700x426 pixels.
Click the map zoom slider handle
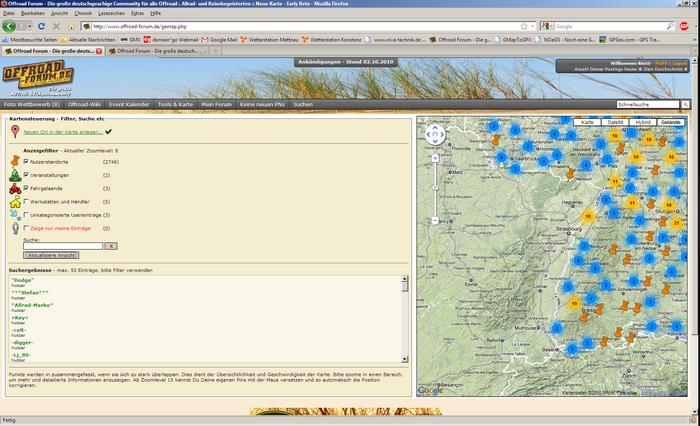point(435,188)
